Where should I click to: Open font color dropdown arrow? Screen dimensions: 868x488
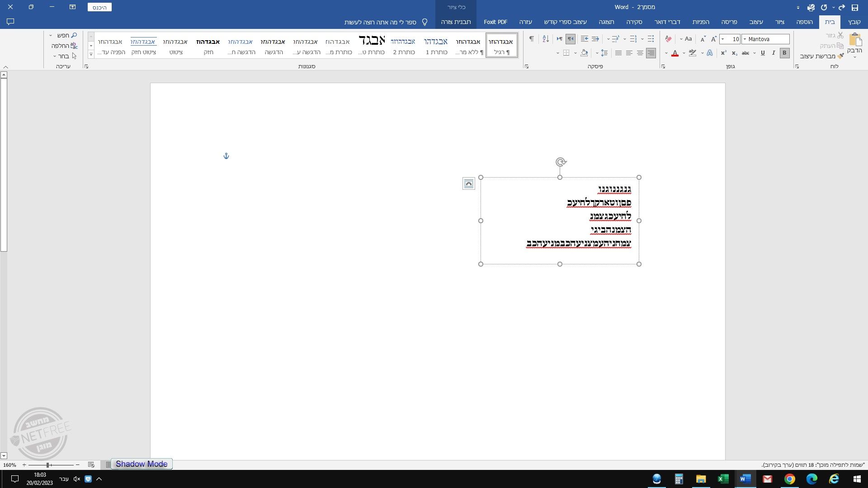coord(666,53)
